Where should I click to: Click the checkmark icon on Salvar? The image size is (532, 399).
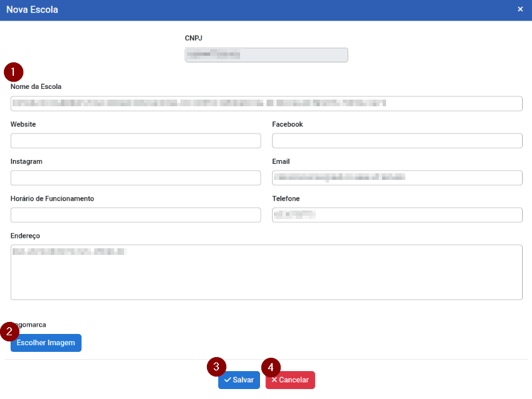228,380
